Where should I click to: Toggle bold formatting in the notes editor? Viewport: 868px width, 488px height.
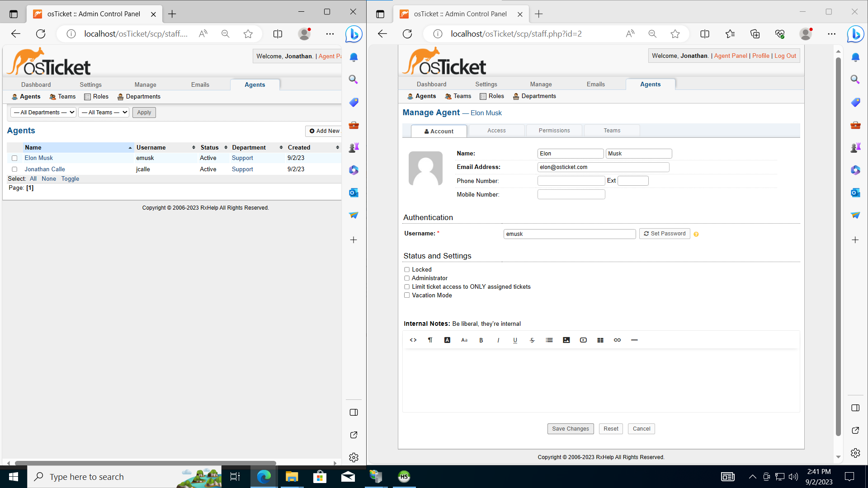(x=481, y=340)
